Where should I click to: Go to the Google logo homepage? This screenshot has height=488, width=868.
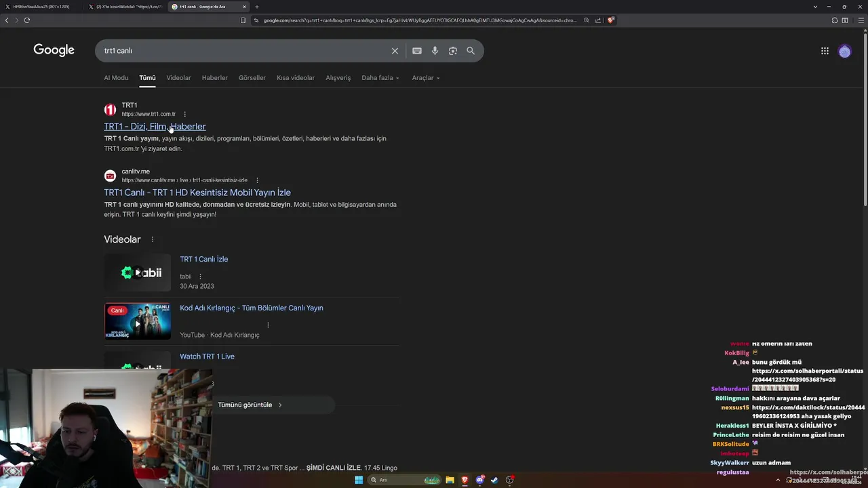[54, 50]
